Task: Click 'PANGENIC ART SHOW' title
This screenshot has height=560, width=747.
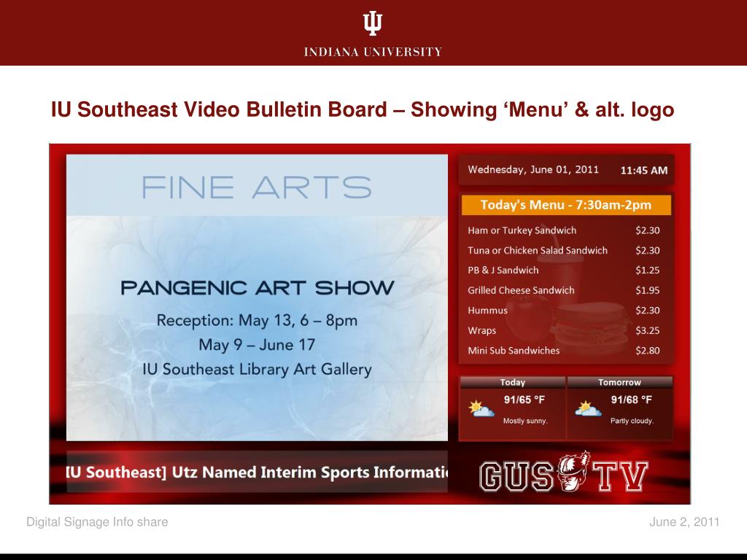Action: 258,287
